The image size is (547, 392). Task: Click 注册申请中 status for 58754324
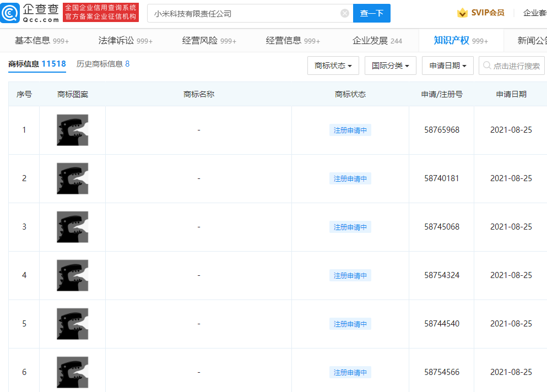click(350, 275)
